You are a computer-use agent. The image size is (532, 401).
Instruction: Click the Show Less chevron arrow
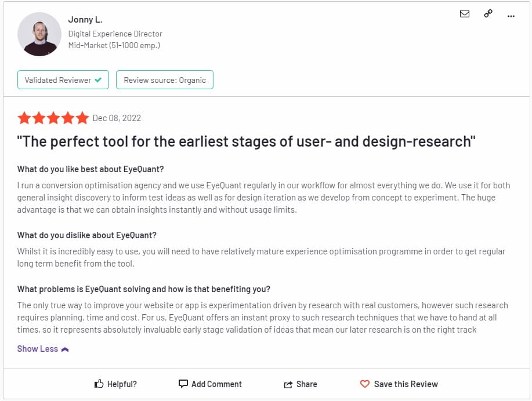coord(65,349)
